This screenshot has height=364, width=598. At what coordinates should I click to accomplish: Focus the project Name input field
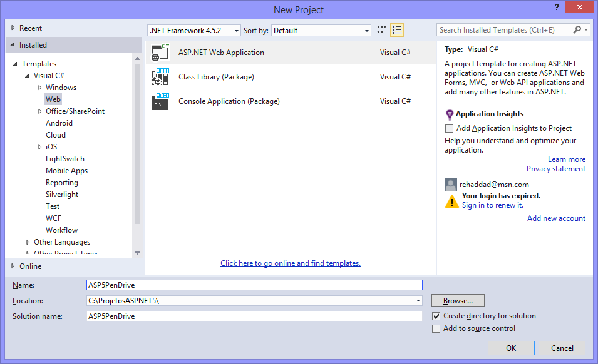click(254, 285)
